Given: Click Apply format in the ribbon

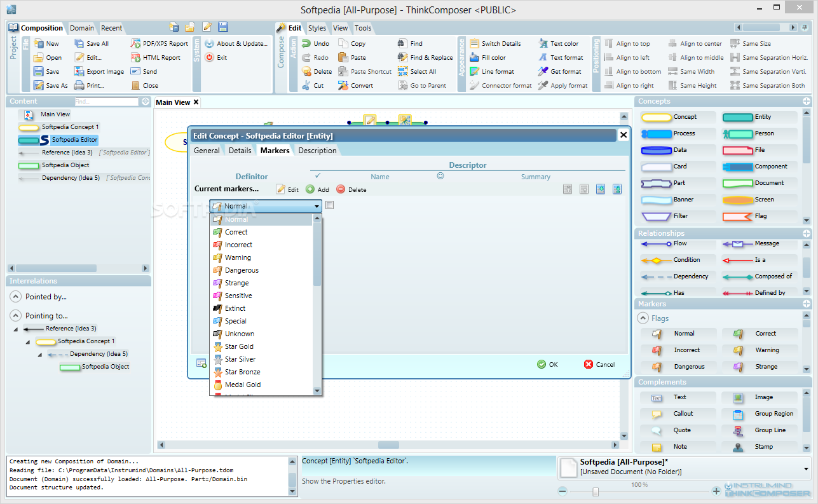Looking at the screenshot, I should [x=562, y=86].
